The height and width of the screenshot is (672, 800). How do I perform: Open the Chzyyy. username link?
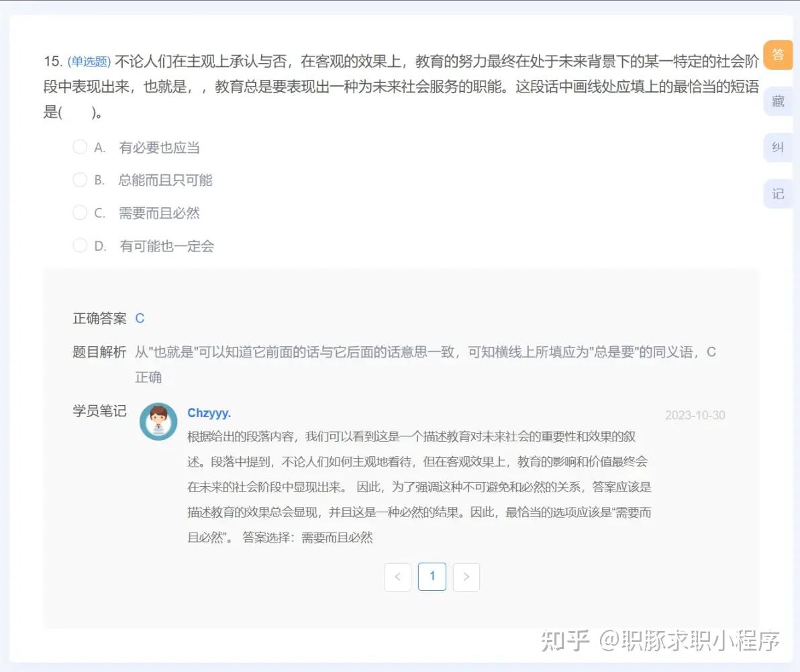click(x=209, y=413)
